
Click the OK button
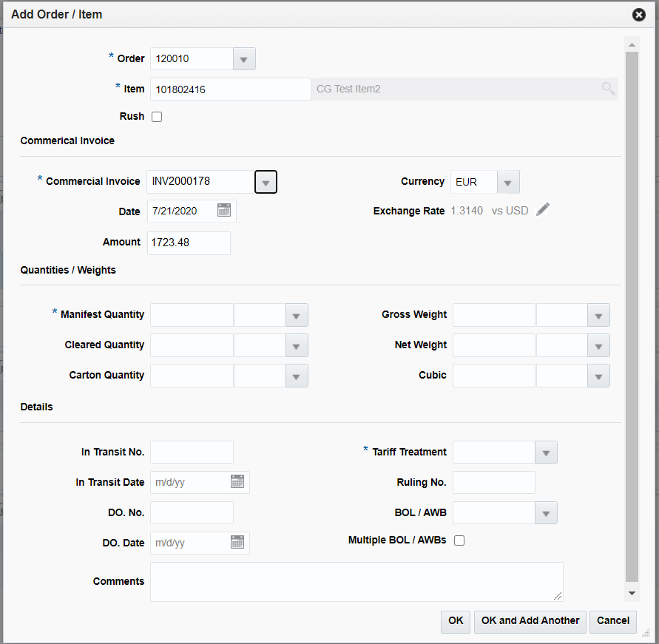pyautogui.click(x=455, y=621)
